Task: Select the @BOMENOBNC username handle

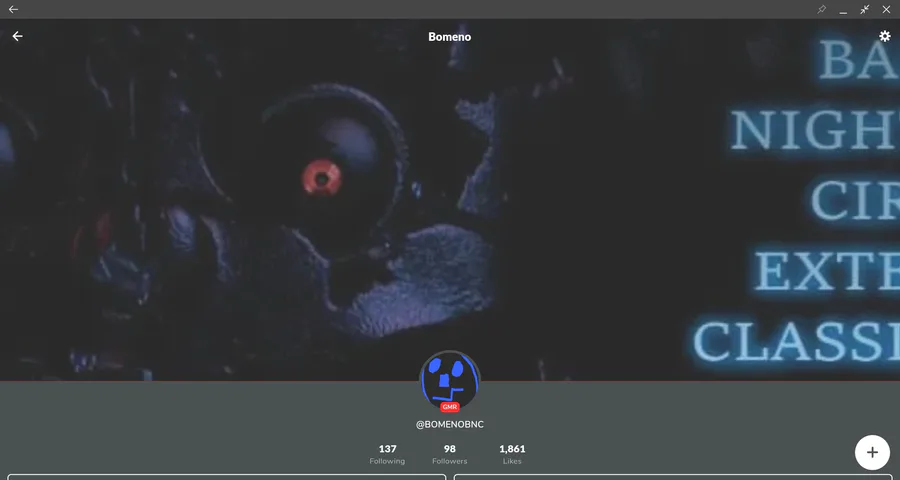Action: pos(450,425)
